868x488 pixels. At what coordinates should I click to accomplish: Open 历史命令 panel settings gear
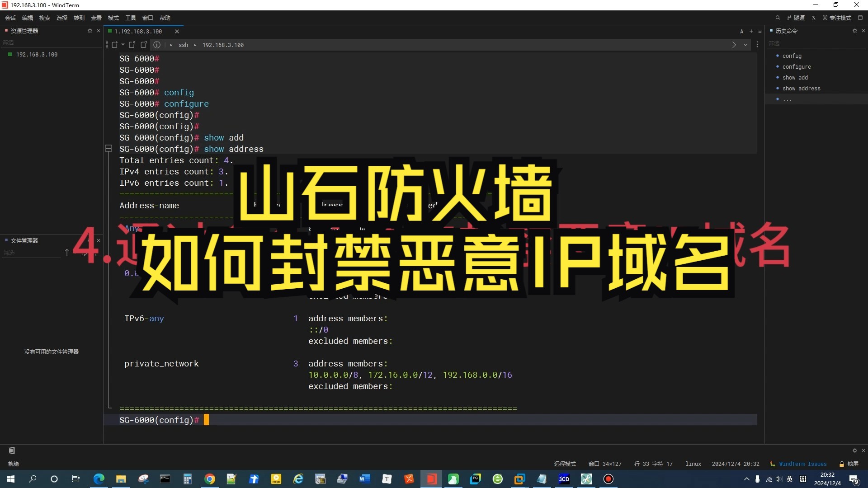(x=854, y=31)
